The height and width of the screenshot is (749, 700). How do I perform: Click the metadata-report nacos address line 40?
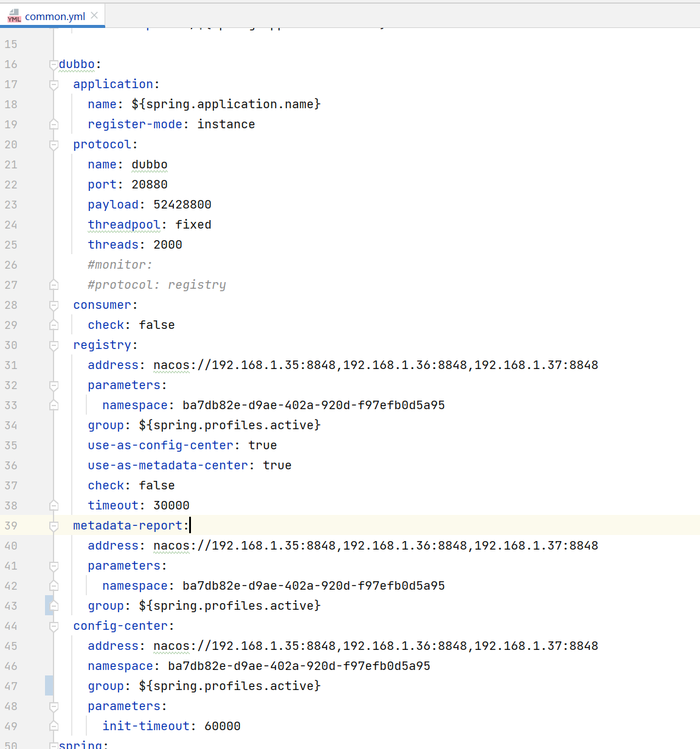[376, 546]
